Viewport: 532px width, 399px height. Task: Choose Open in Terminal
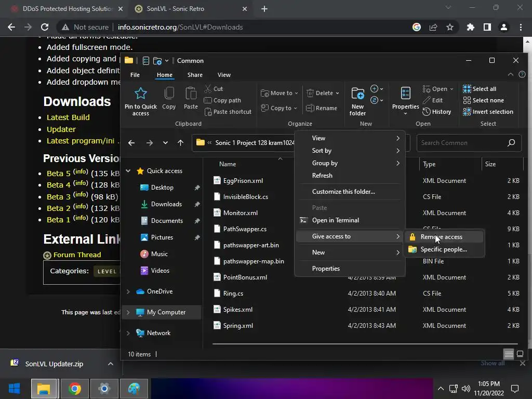click(350, 220)
